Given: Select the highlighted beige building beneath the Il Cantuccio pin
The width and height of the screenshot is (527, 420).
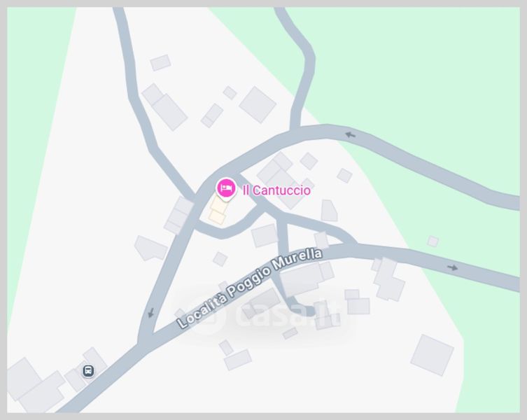Looking at the screenshot, I should pyautogui.click(x=218, y=211).
